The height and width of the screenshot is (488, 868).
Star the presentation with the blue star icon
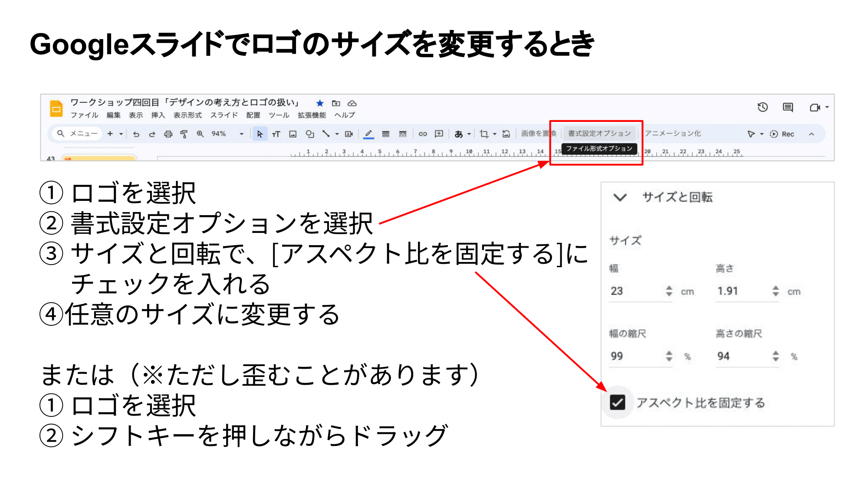tap(320, 103)
